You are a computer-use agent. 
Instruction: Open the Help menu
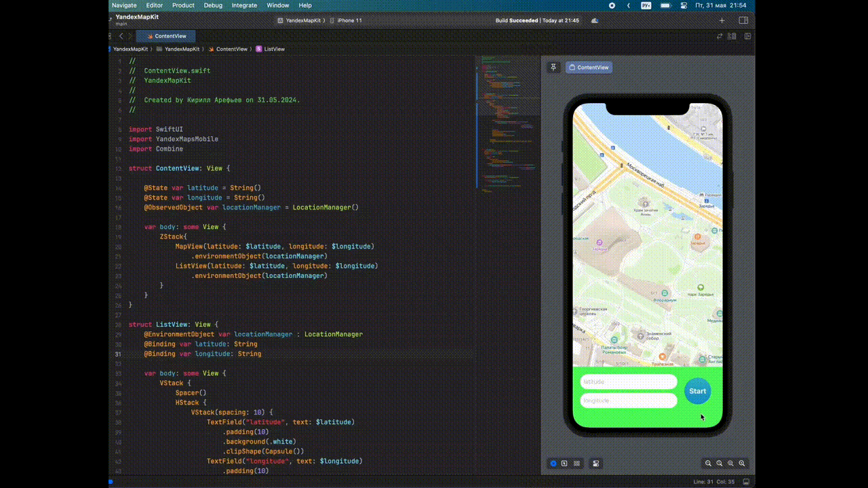(x=305, y=5)
